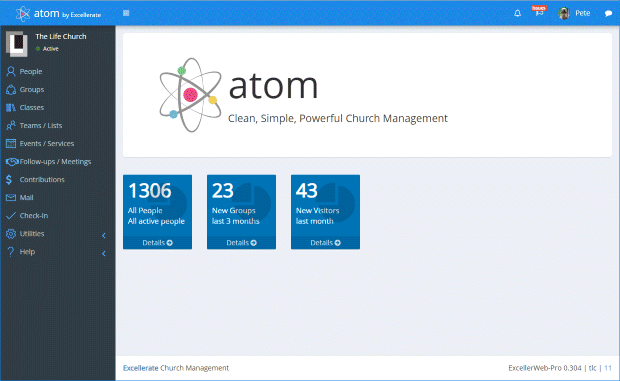
Task: Click 'Clean, Simple, Powerful Church Management' tagline
Action: tap(338, 119)
